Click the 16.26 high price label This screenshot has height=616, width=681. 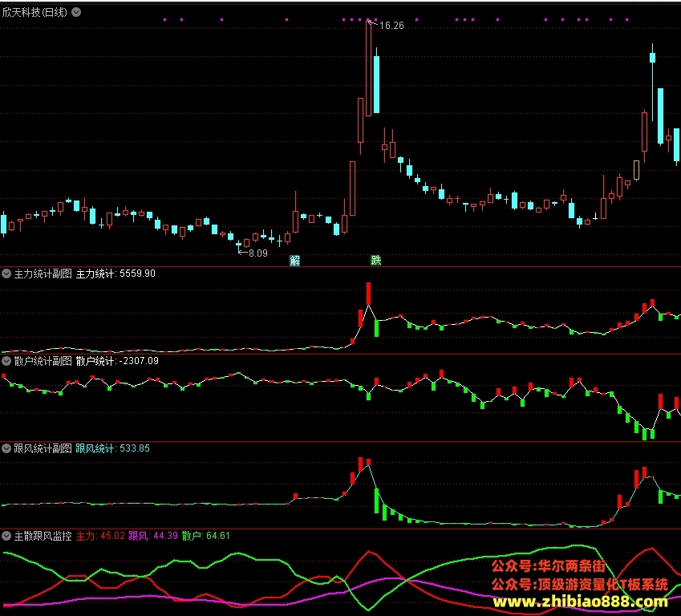click(x=391, y=26)
